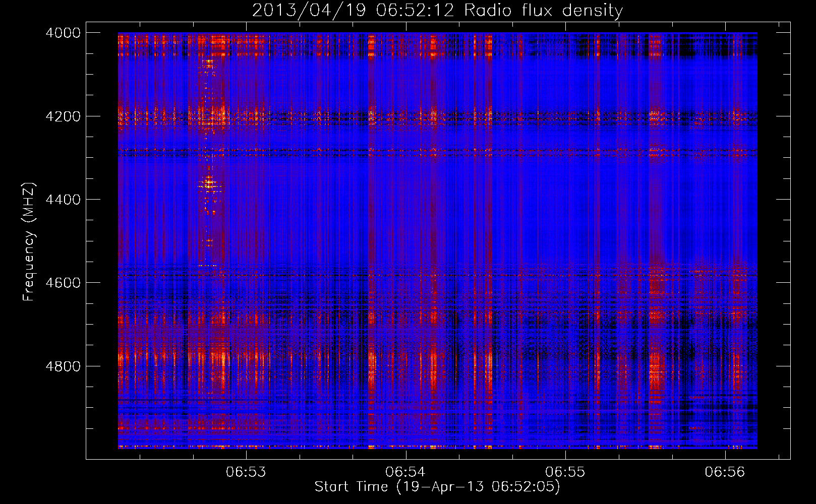Select the 4600 frequency tick label

[63, 283]
